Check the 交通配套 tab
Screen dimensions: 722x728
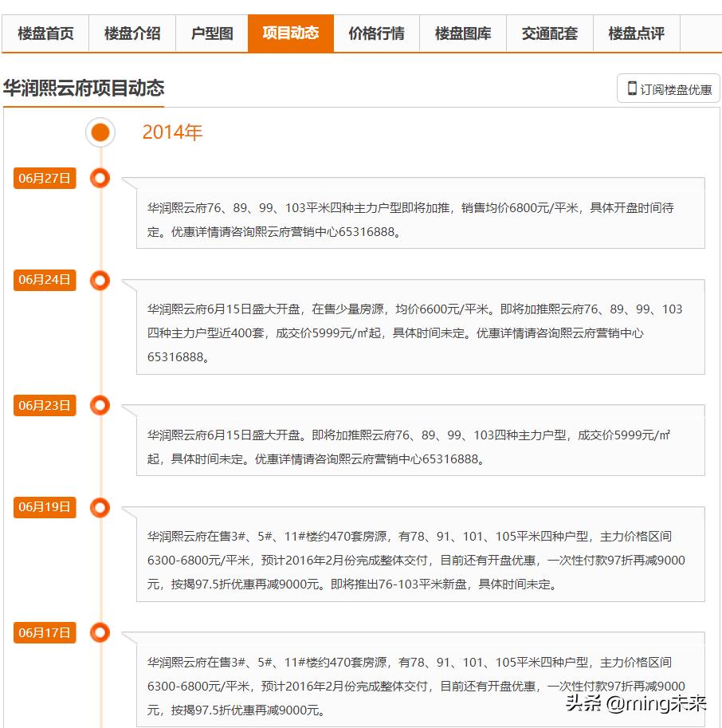[549, 33]
